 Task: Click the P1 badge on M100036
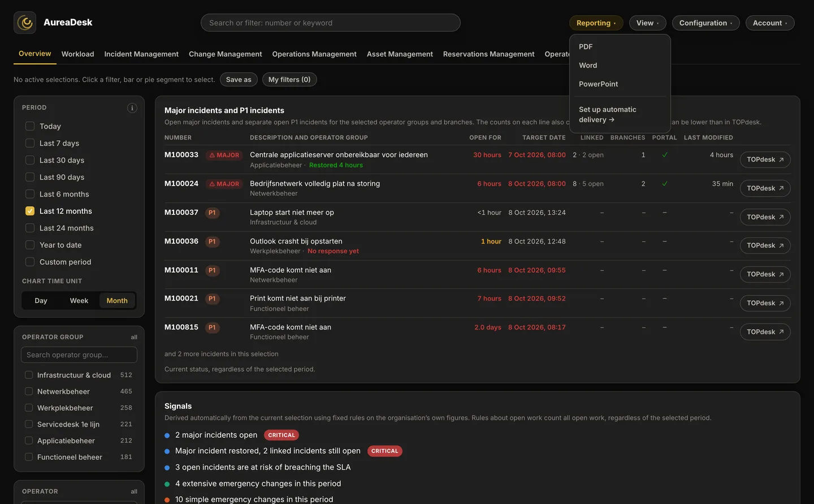[x=212, y=242]
